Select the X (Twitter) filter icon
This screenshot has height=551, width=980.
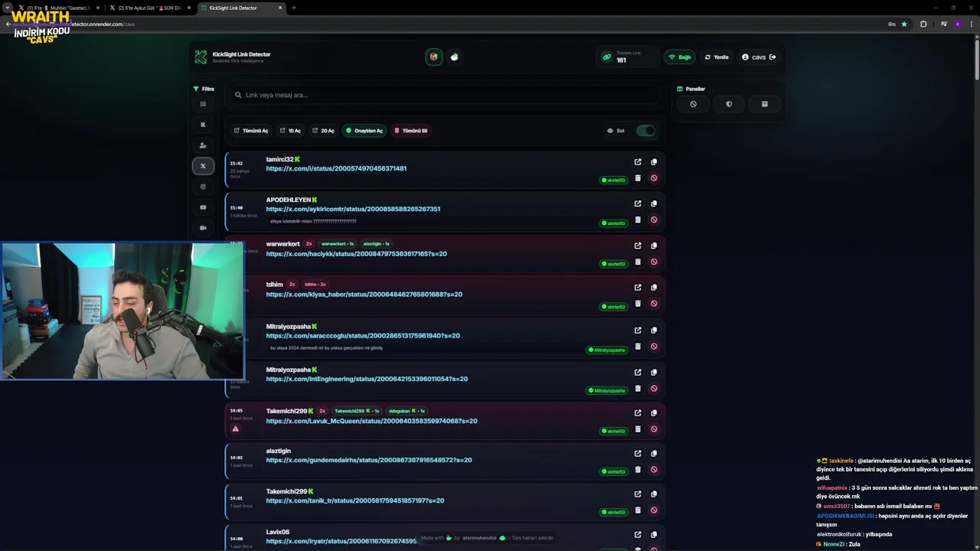pos(203,166)
